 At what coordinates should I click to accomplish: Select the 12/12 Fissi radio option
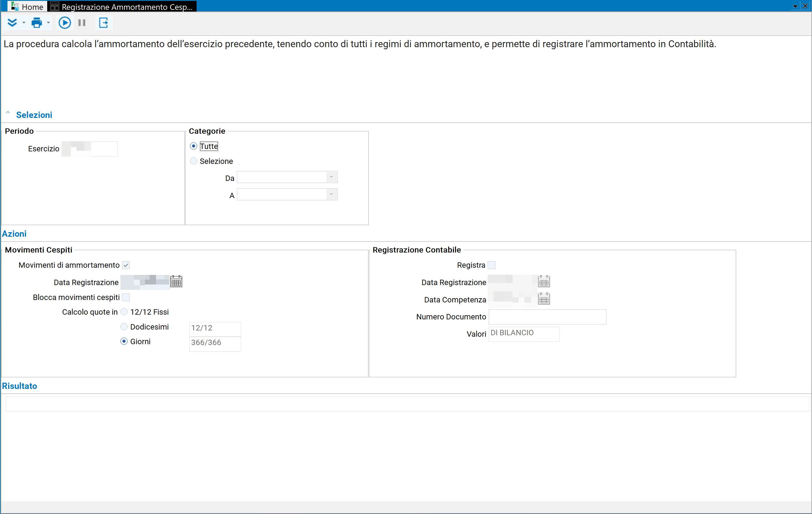pos(124,312)
